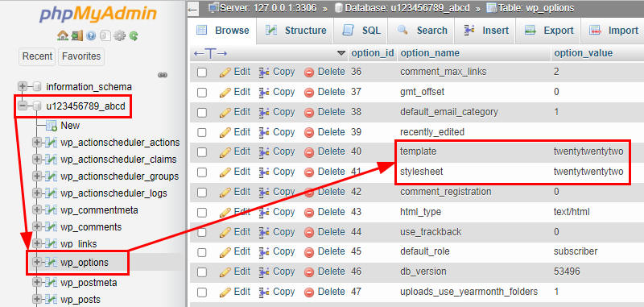Expand the wp_posts table node
The height and width of the screenshot is (307, 644).
pyautogui.click(x=37, y=299)
